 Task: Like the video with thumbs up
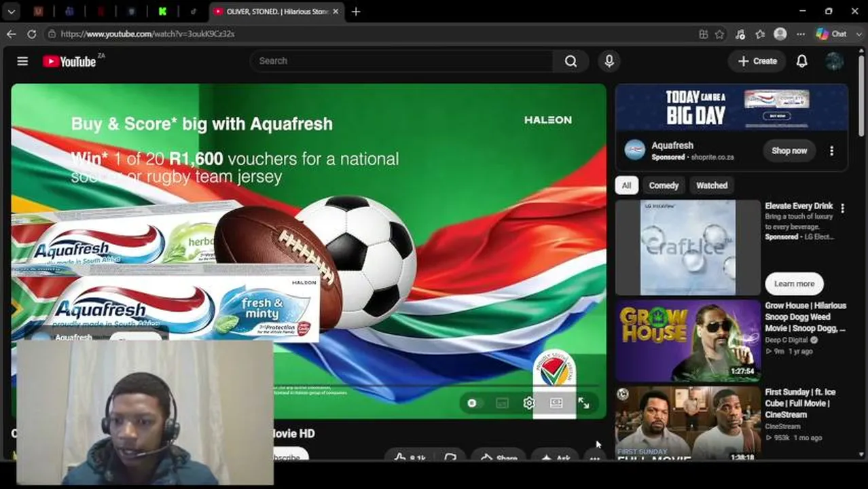tap(410, 456)
